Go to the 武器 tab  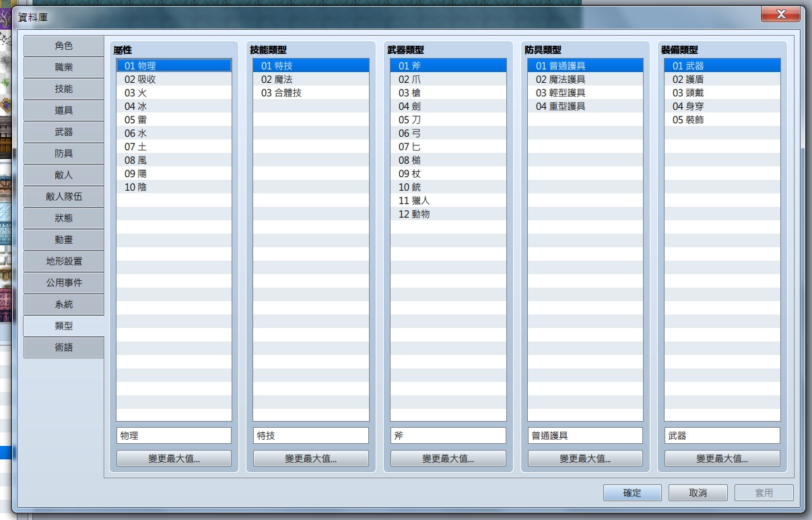pyautogui.click(x=64, y=132)
